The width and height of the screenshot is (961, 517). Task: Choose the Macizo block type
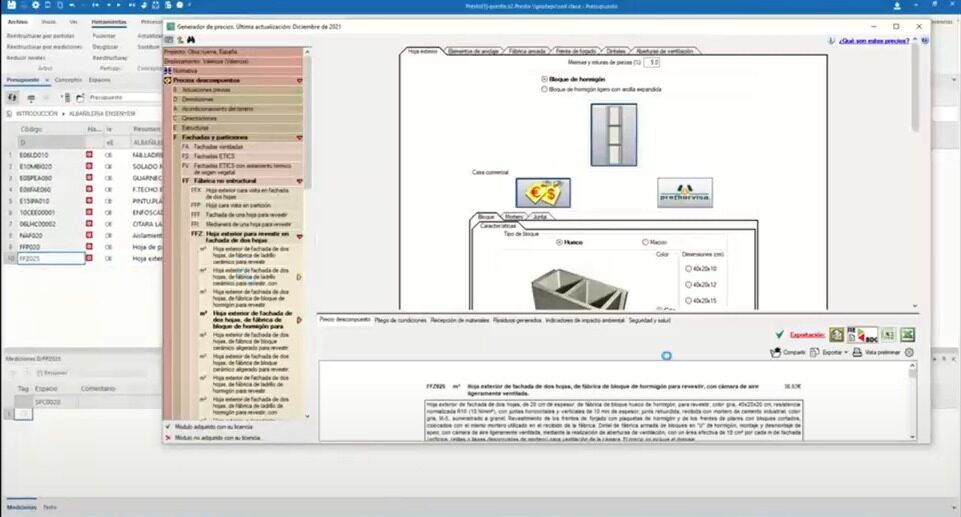[x=645, y=242]
